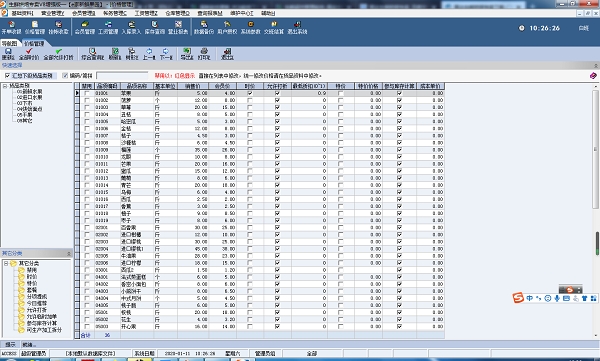Go to previous record with 上一 arrow

(x=149, y=54)
